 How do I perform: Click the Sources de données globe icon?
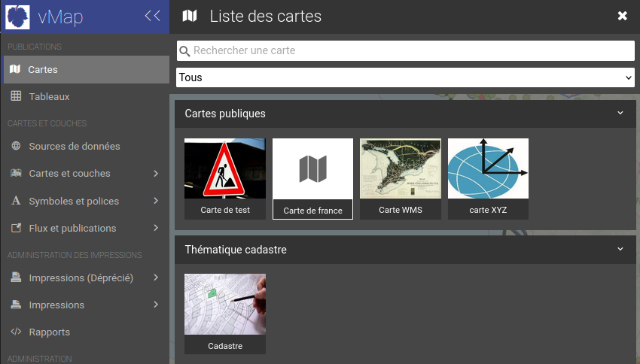(x=16, y=146)
